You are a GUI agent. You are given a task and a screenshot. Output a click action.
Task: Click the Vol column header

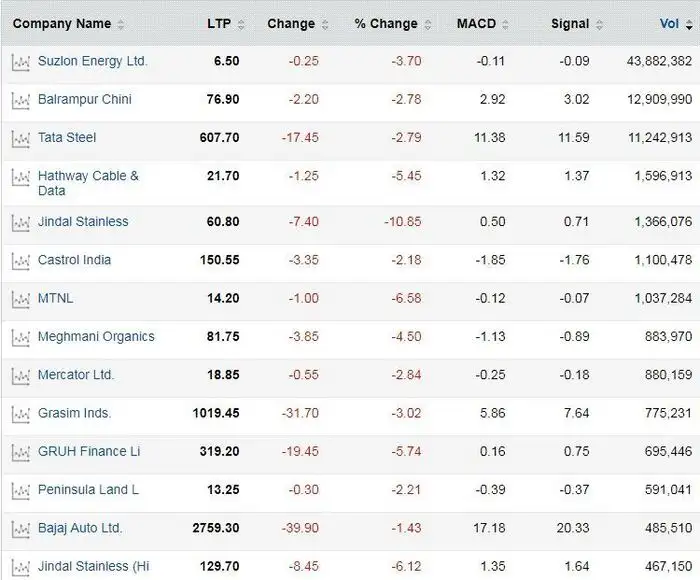669,24
